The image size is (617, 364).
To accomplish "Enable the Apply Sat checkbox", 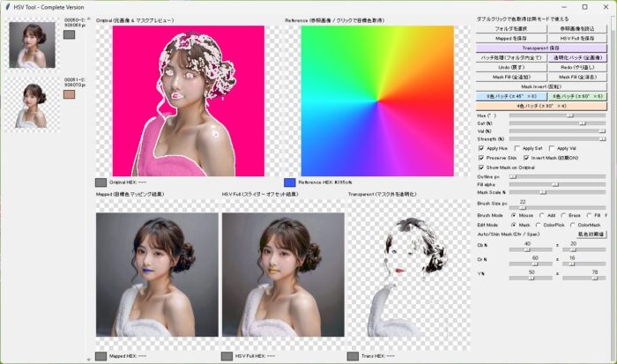I will point(517,148).
